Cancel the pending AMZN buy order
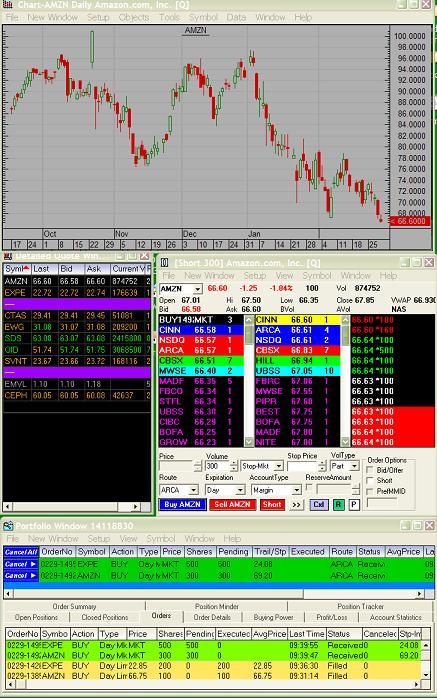The width and height of the screenshot is (437, 698). click(x=21, y=576)
